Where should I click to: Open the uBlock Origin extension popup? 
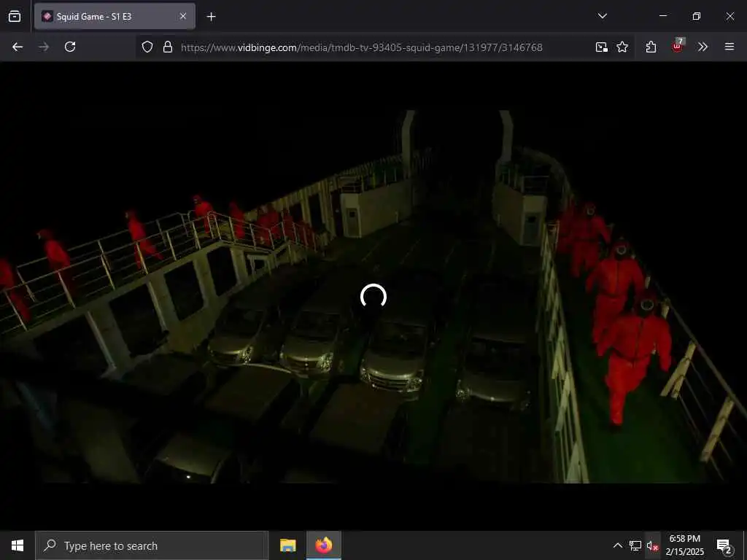(x=677, y=46)
